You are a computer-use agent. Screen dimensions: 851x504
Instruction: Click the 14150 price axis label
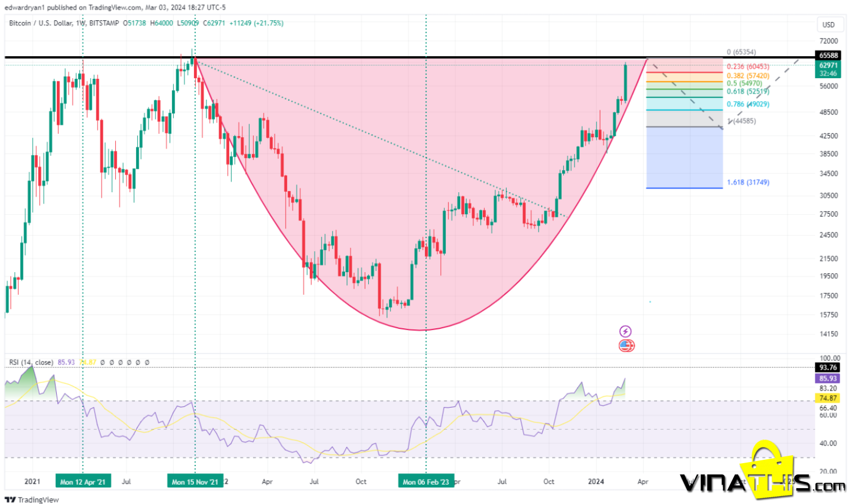pos(828,334)
